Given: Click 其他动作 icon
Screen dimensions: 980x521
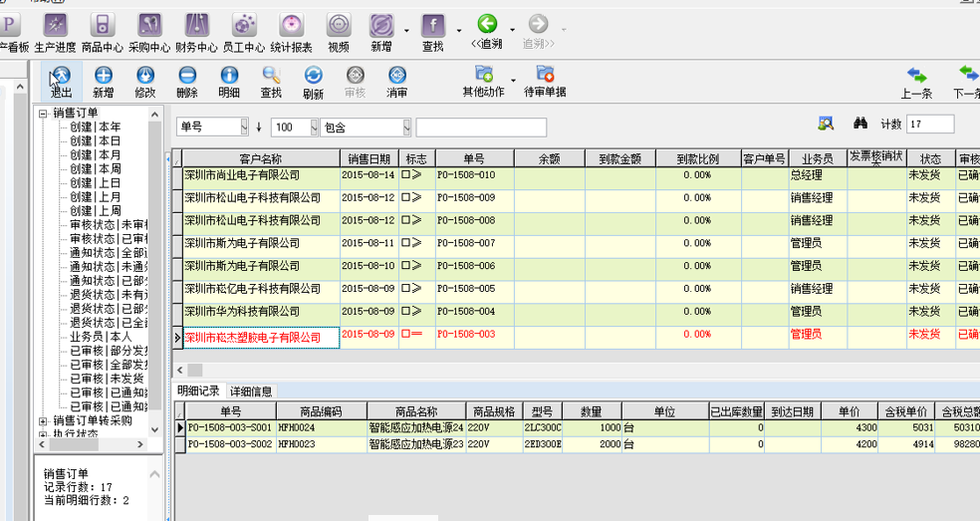Looking at the screenshot, I should 484,82.
